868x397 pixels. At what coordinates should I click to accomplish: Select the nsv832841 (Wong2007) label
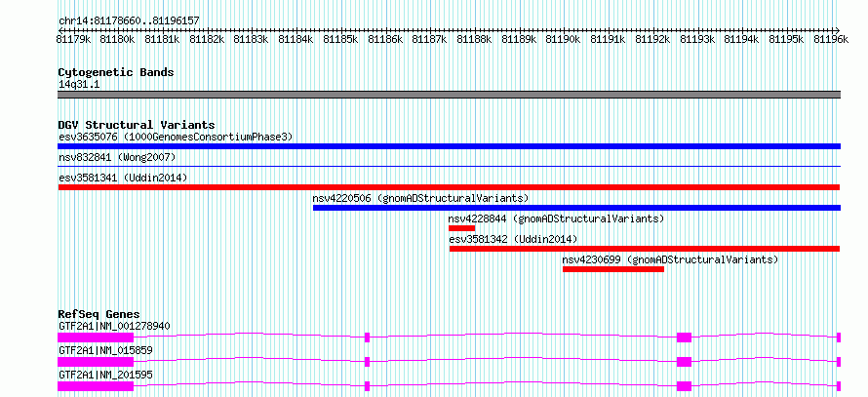coord(117,158)
